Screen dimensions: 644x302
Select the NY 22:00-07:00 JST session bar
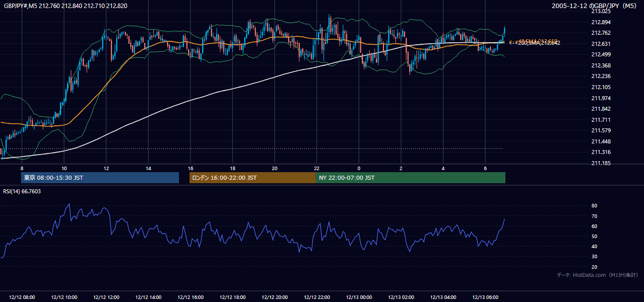411,178
